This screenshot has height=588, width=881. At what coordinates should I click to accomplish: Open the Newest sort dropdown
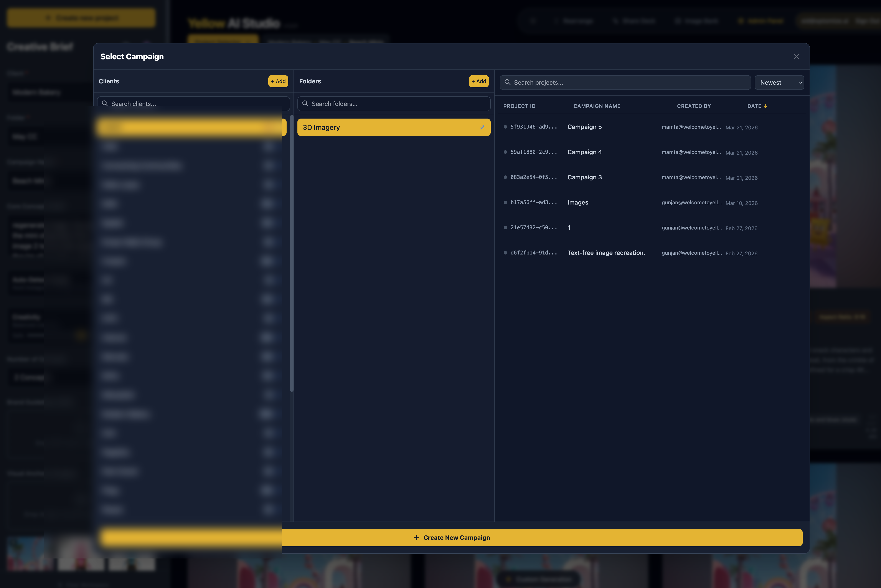pos(779,83)
